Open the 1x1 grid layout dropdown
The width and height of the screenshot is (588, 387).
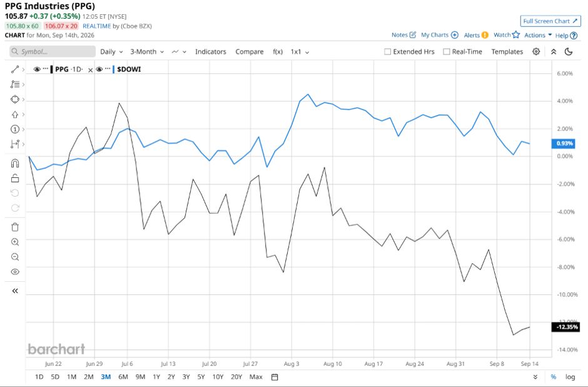[x=300, y=52]
